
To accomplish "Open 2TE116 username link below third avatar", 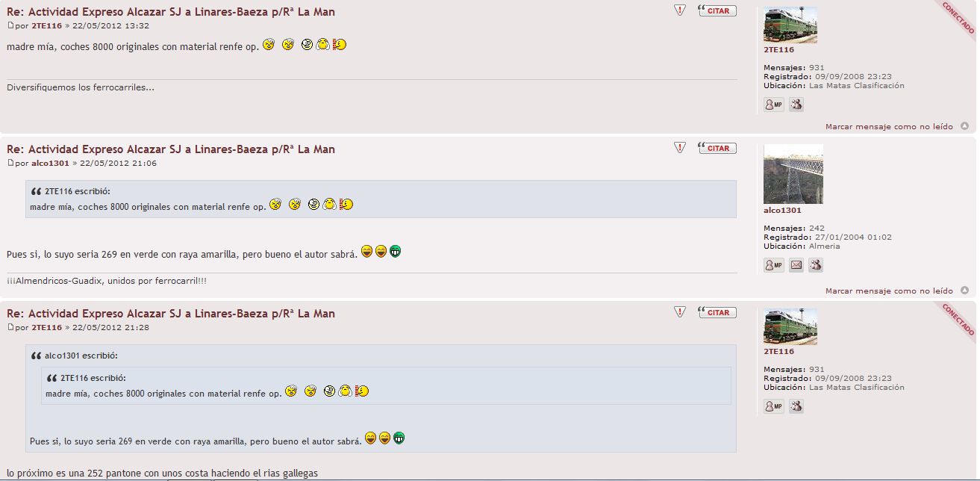I will [778, 351].
